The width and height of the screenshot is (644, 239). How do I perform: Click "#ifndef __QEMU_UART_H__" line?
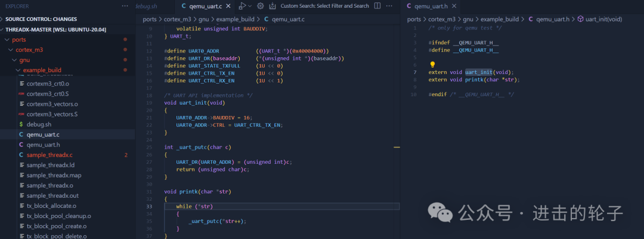pos(463,43)
